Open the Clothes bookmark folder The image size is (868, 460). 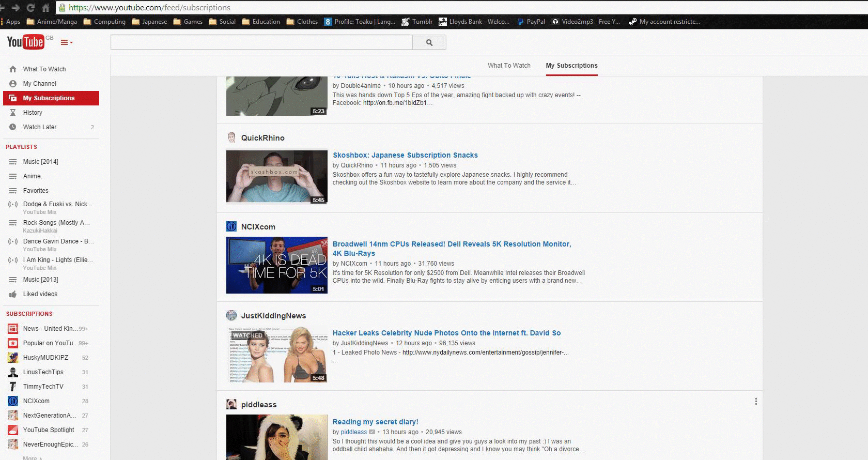coord(302,22)
